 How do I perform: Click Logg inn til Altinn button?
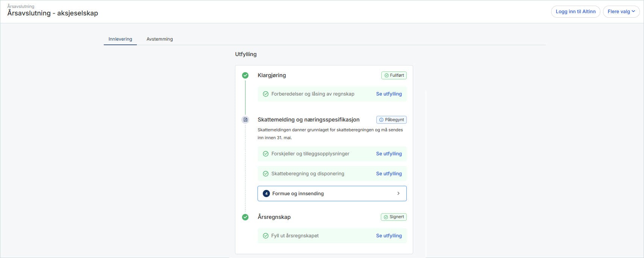pos(575,12)
